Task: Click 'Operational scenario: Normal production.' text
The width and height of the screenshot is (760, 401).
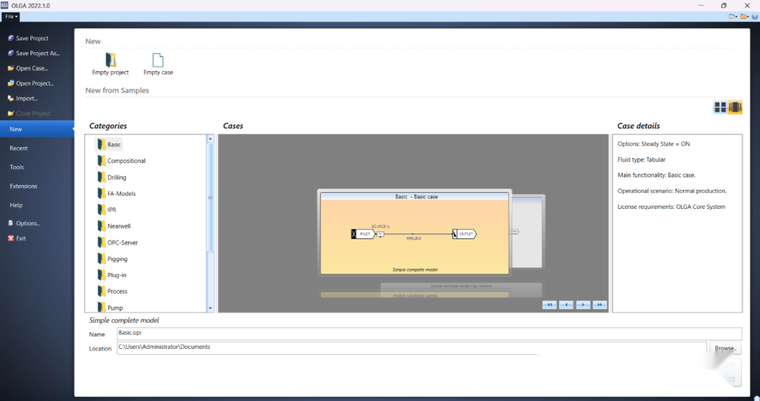Action: (672, 191)
